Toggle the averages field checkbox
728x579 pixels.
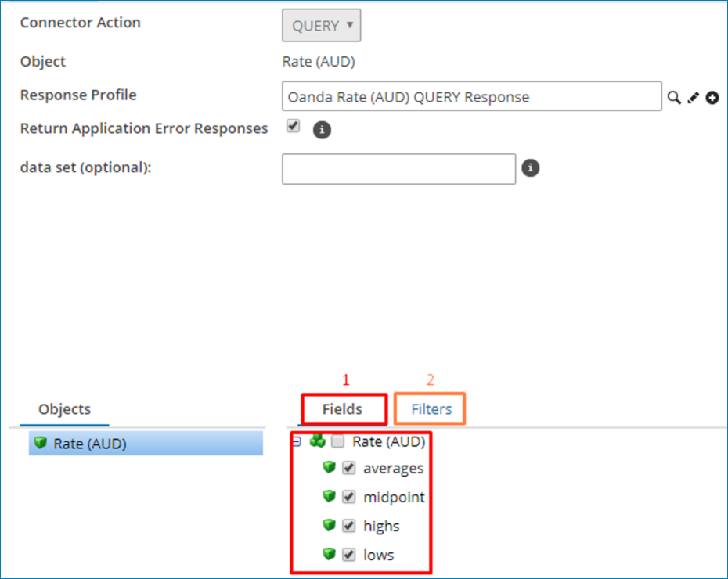pos(349,468)
